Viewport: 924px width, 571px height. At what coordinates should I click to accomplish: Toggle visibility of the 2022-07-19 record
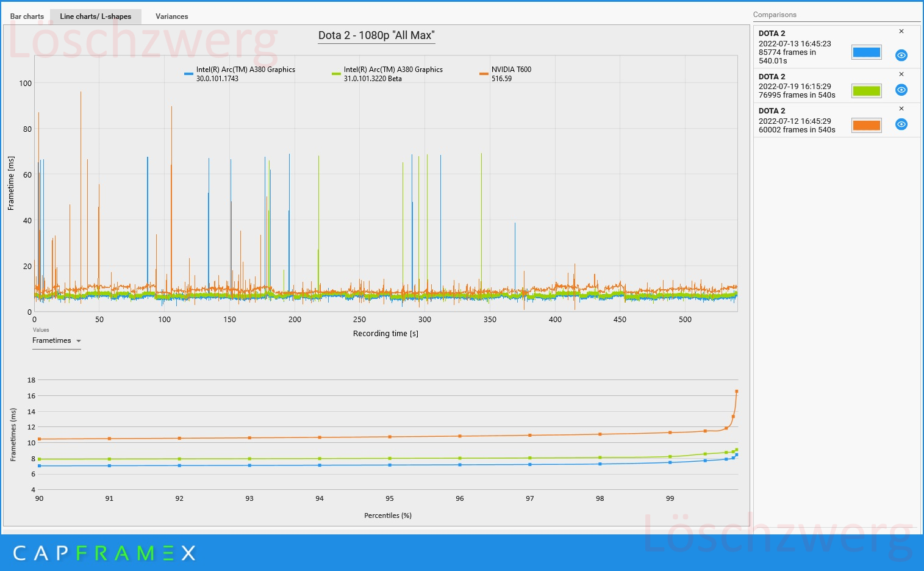pos(901,90)
